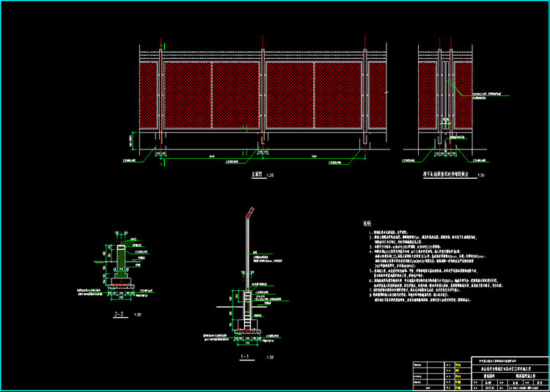Click the angled red top of the fence post
The width and height of the screenshot is (550, 392).
[251, 215]
